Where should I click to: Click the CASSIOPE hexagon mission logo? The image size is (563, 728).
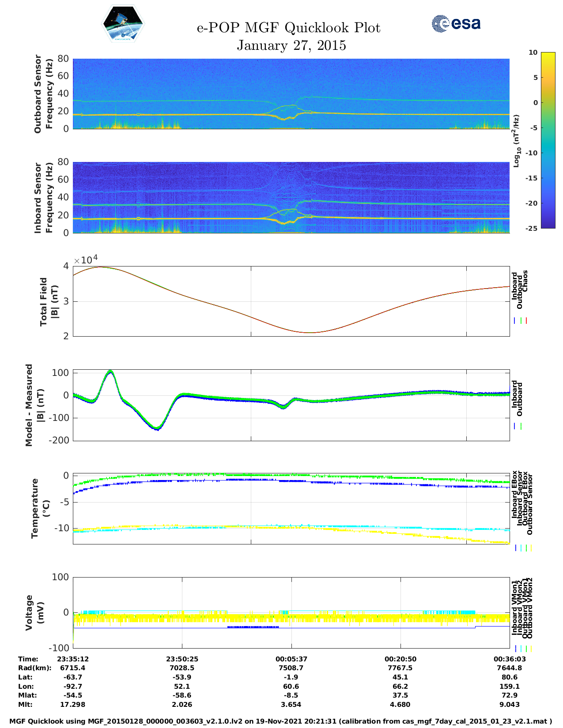tap(123, 24)
